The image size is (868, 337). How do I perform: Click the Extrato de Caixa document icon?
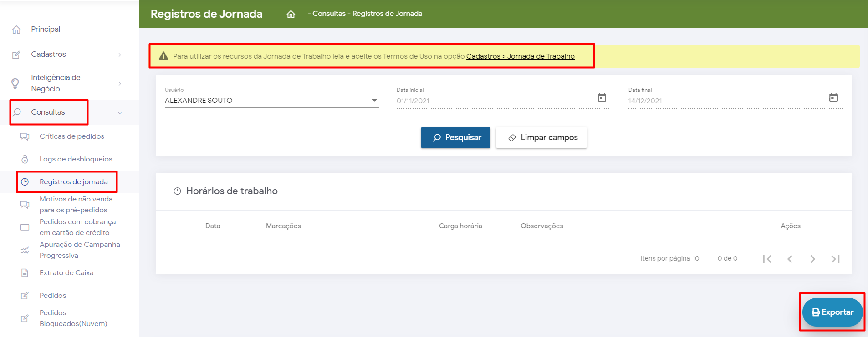pos(25,273)
